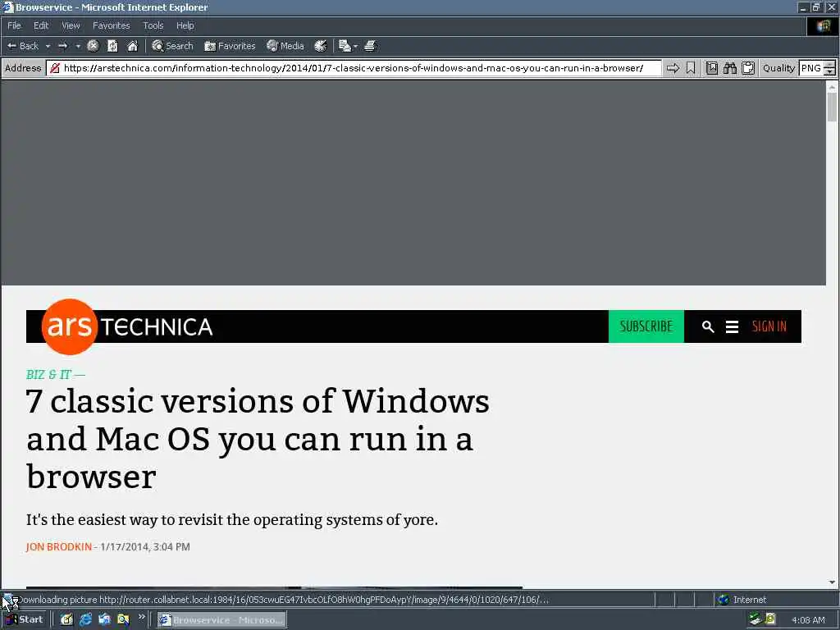840x630 pixels.
Task: Open the bookmarks book icon
Action: click(711, 68)
